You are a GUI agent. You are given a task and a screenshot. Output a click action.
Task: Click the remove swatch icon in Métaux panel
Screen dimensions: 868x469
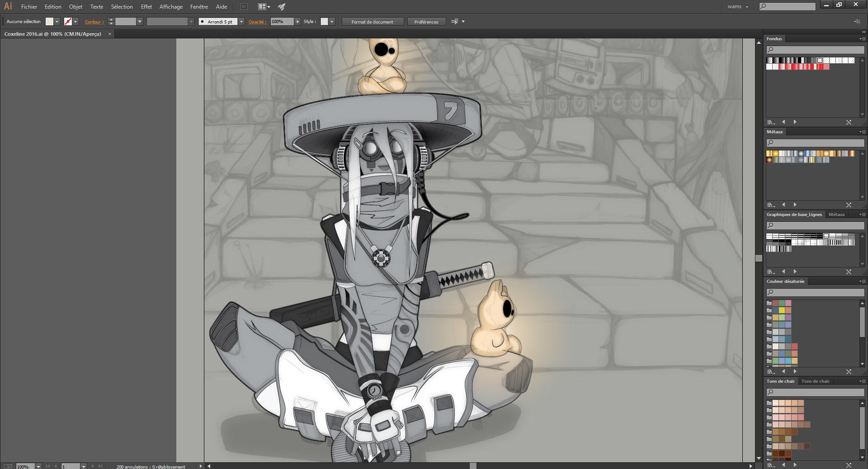click(849, 205)
